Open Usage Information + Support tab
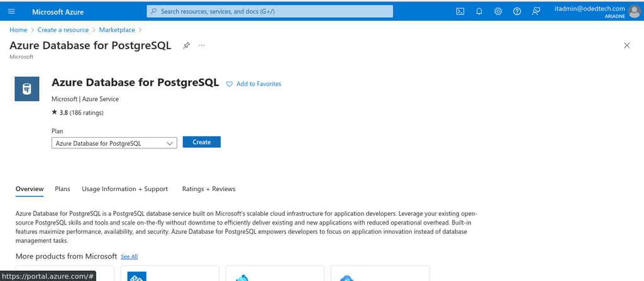Image resolution: width=644 pixels, height=281 pixels. click(125, 189)
